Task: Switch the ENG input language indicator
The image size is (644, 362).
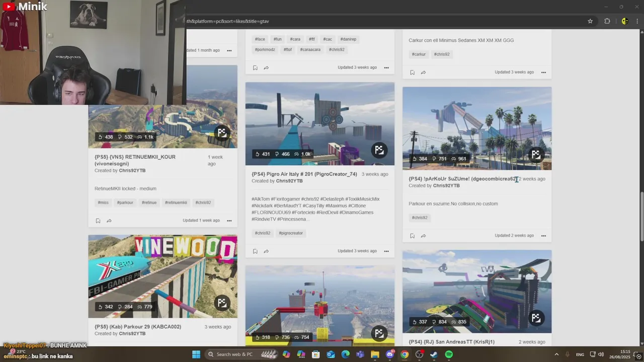Action: (580, 354)
